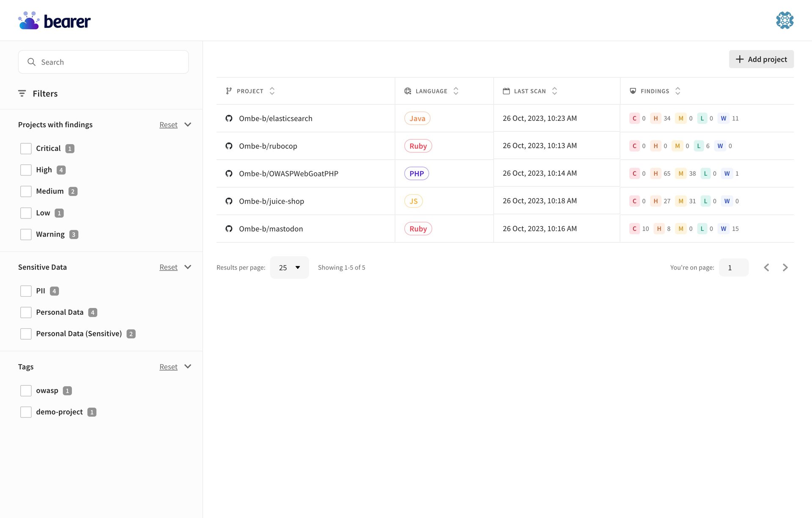This screenshot has height=518, width=812.
Task: Click the Bearer logo
Action: pyautogui.click(x=54, y=21)
